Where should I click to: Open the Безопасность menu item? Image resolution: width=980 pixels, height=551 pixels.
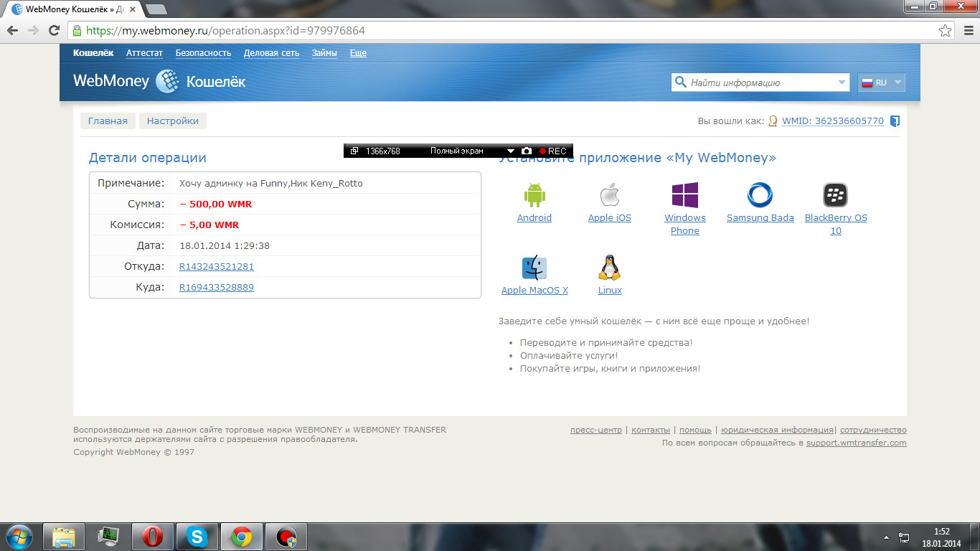204,53
